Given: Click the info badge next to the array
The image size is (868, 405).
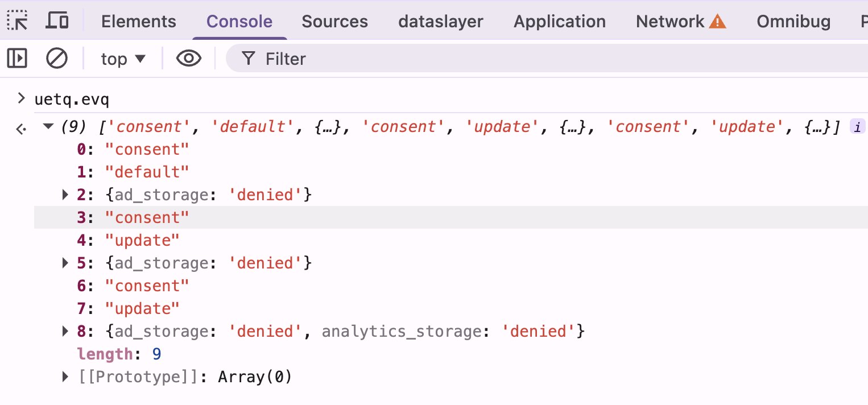Looking at the screenshot, I should [858, 127].
